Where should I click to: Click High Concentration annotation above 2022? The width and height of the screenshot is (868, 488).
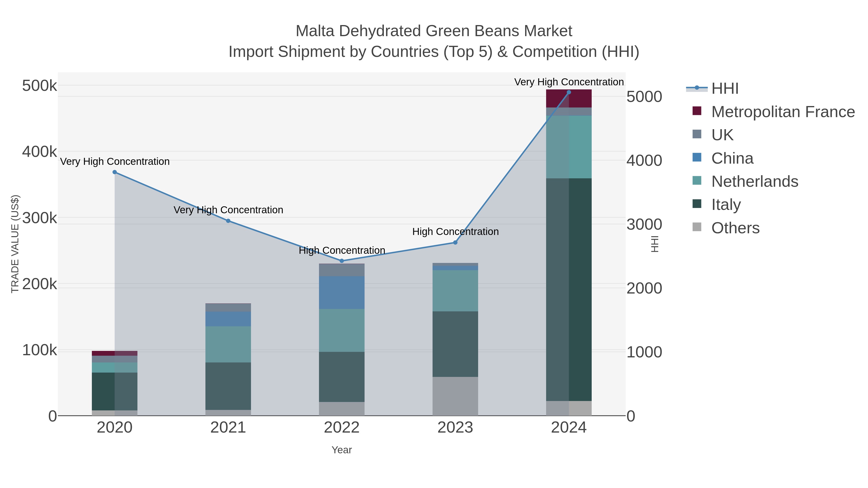(x=342, y=251)
